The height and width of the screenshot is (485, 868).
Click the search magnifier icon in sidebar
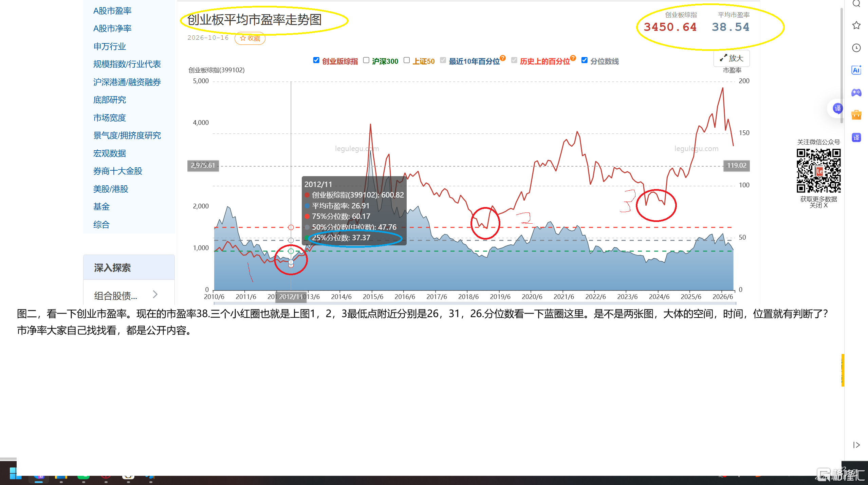pyautogui.click(x=856, y=3)
